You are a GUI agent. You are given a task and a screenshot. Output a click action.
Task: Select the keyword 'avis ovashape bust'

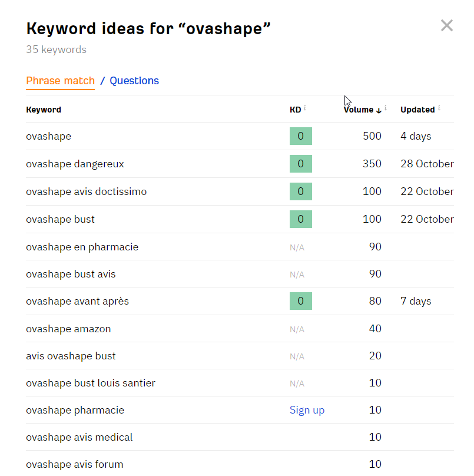71,356
